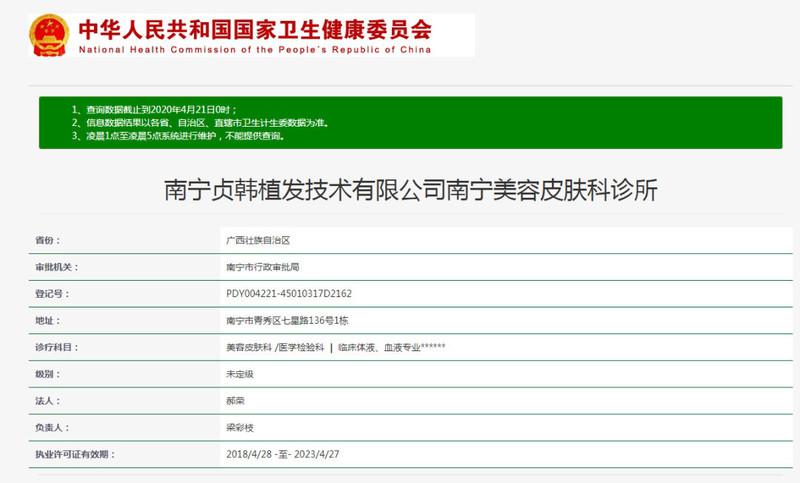This screenshot has width=800, height=483.
Task: Select the legal person name 郝荣
Action: click(236, 400)
